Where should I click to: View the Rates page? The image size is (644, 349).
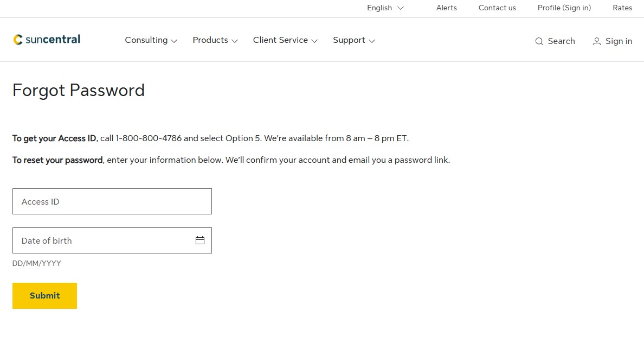point(622,8)
